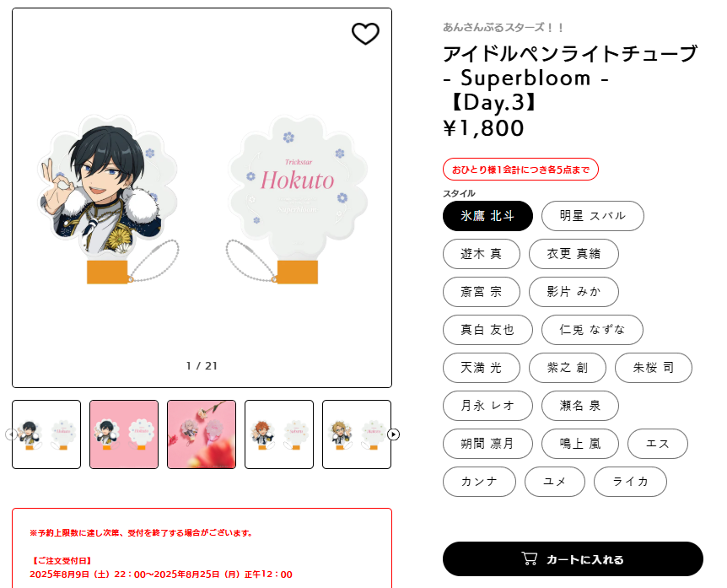Select the 朱桜 司 style option
The image size is (727, 588).
click(x=654, y=368)
